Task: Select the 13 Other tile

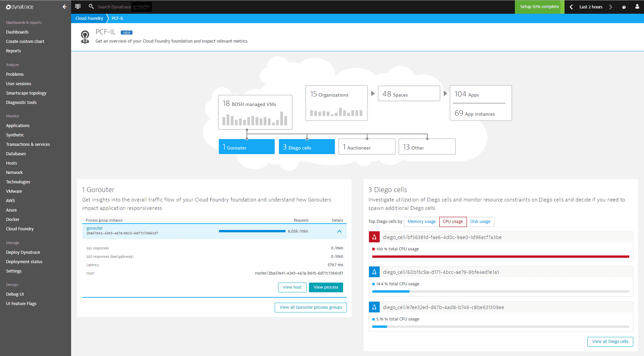Action: pyautogui.click(x=427, y=147)
